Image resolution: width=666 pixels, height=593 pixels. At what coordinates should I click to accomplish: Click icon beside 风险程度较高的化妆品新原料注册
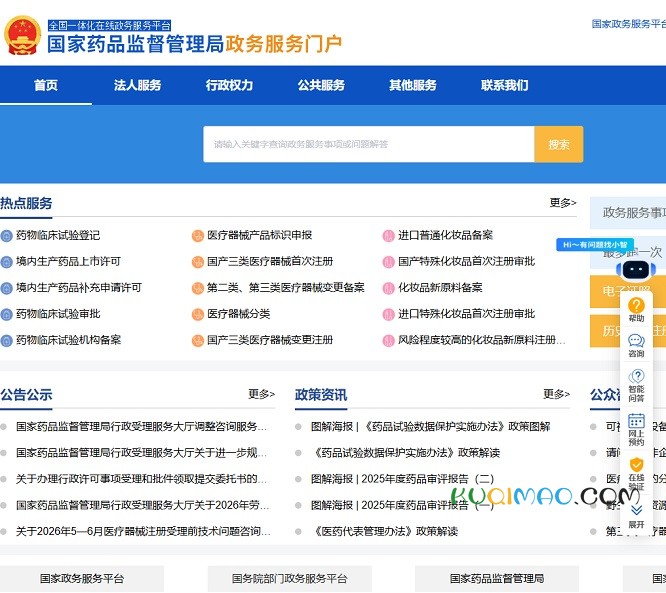(x=388, y=341)
